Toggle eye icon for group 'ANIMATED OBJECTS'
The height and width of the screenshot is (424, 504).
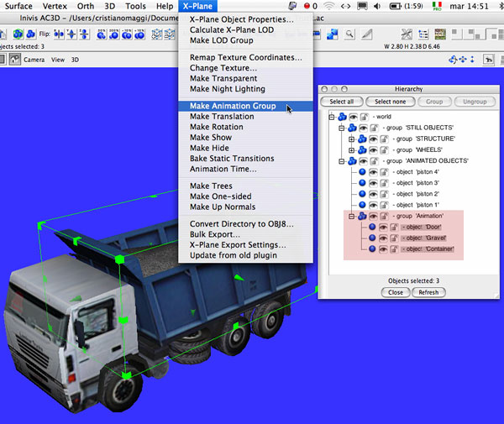(x=363, y=161)
